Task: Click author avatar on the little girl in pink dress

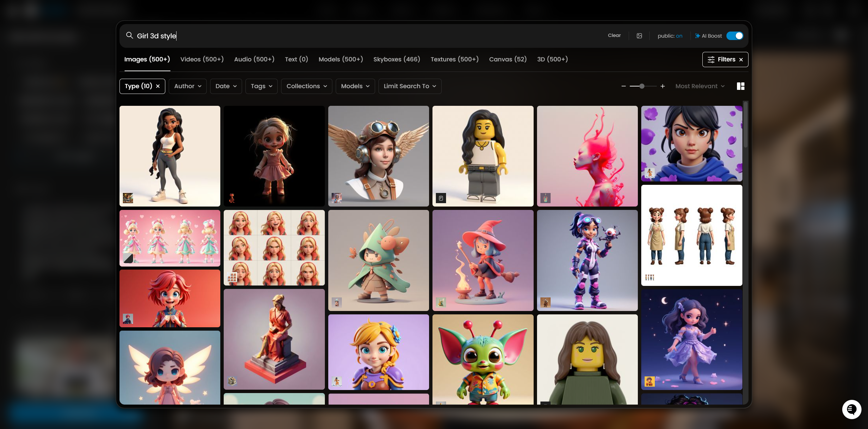Action: pos(232,198)
